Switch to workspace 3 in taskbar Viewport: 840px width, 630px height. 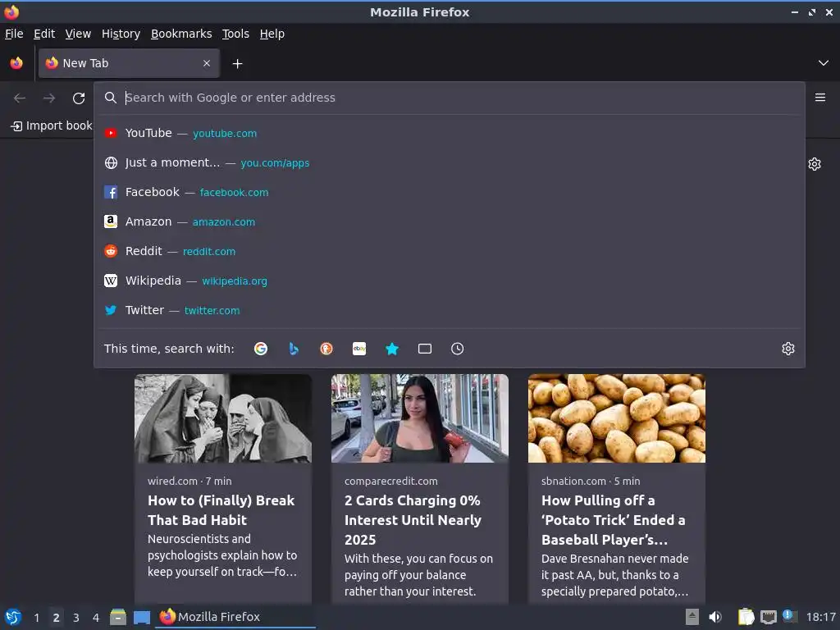[76, 618]
